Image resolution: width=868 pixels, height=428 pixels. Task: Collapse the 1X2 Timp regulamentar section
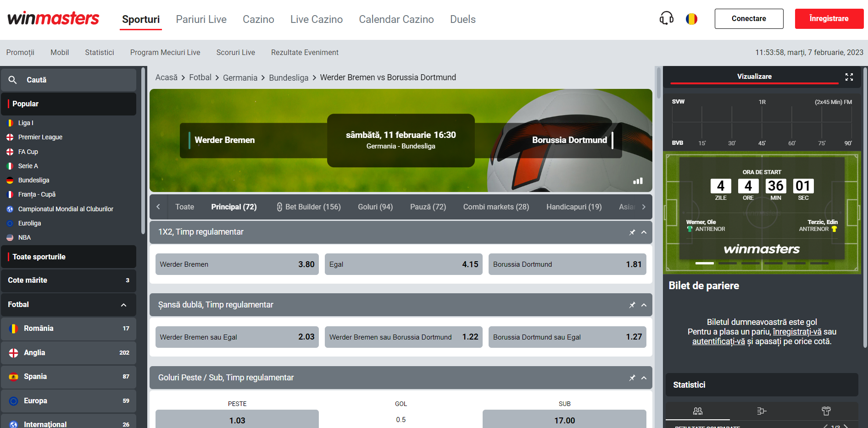pos(644,232)
